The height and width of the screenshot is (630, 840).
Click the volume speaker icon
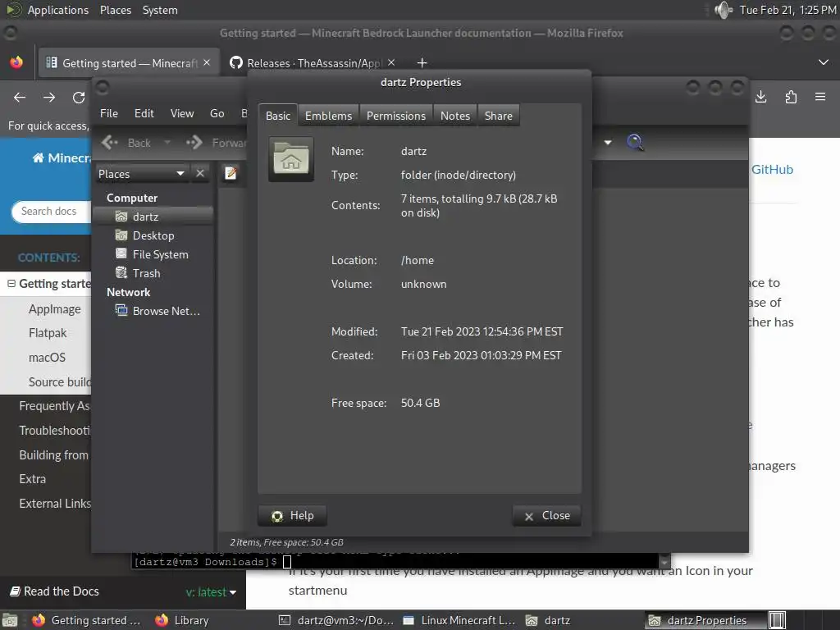(x=724, y=10)
